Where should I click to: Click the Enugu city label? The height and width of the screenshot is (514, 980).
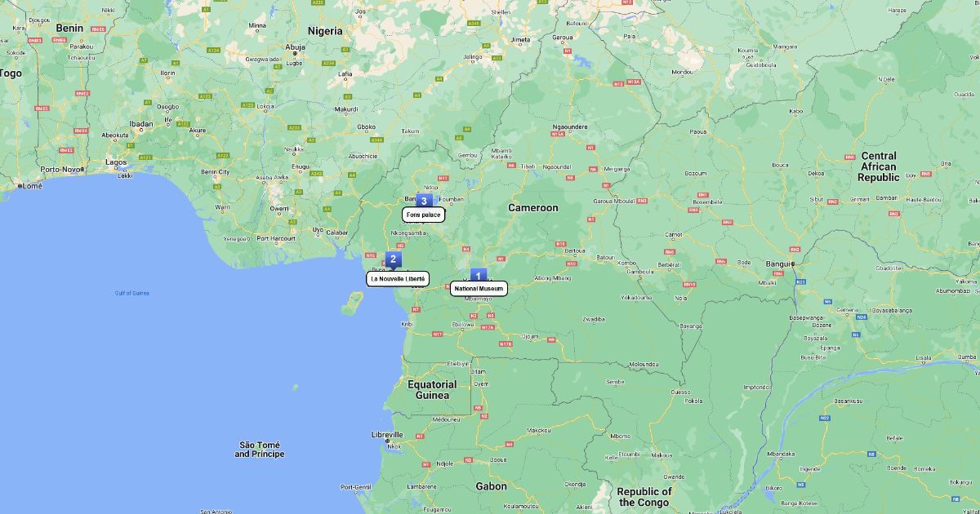tap(301, 166)
